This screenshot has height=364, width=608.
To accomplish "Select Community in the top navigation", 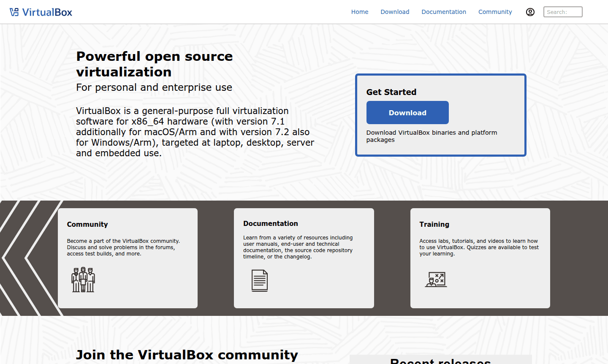I will 495,12.
